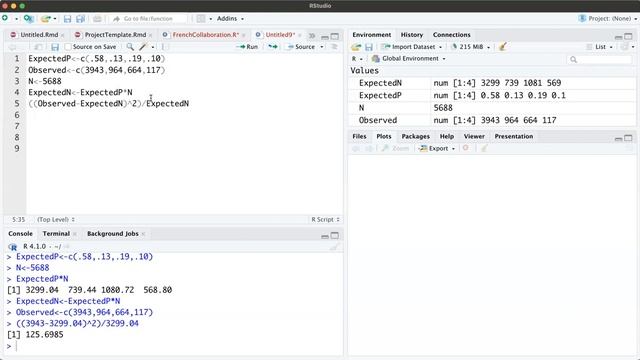Open the Presentation tab
The height and width of the screenshot is (360, 640).
click(513, 136)
